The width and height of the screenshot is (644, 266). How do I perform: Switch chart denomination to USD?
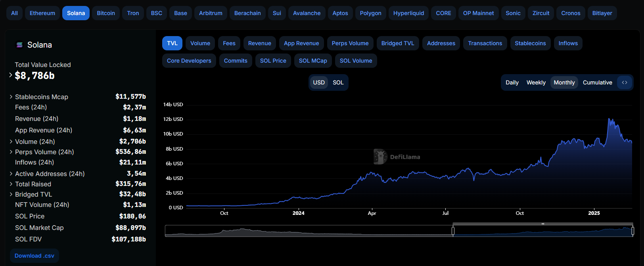tap(319, 82)
